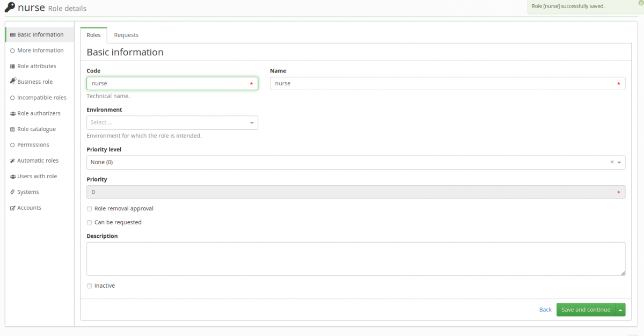Show Users with role
Image resolution: width=644 pixels, height=336 pixels.
[40, 177]
